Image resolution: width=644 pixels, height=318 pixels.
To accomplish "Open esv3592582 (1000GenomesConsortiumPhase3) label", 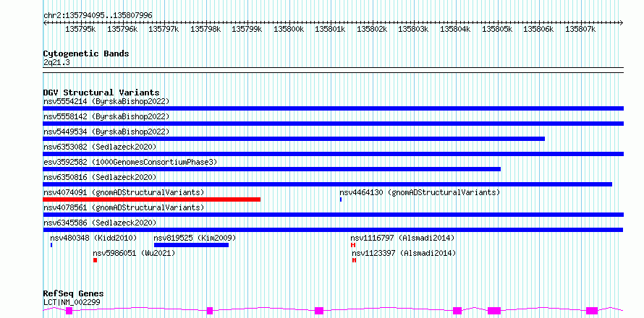I will coord(130,162).
